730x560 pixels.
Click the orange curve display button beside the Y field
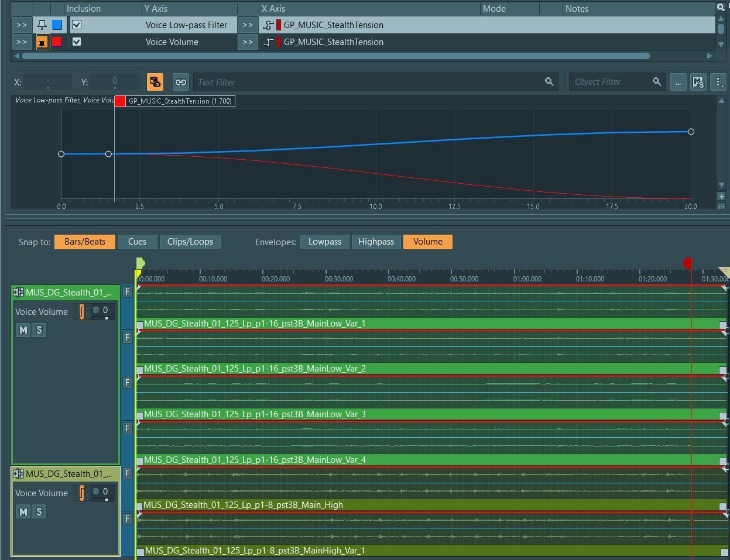[155, 82]
